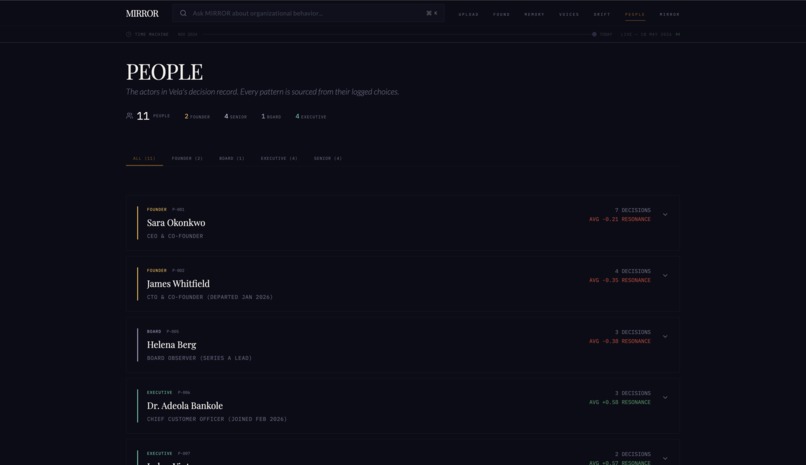Click AVG -0.21 Resonance value
This screenshot has width=806, height=465.
(x=620, y=219)
